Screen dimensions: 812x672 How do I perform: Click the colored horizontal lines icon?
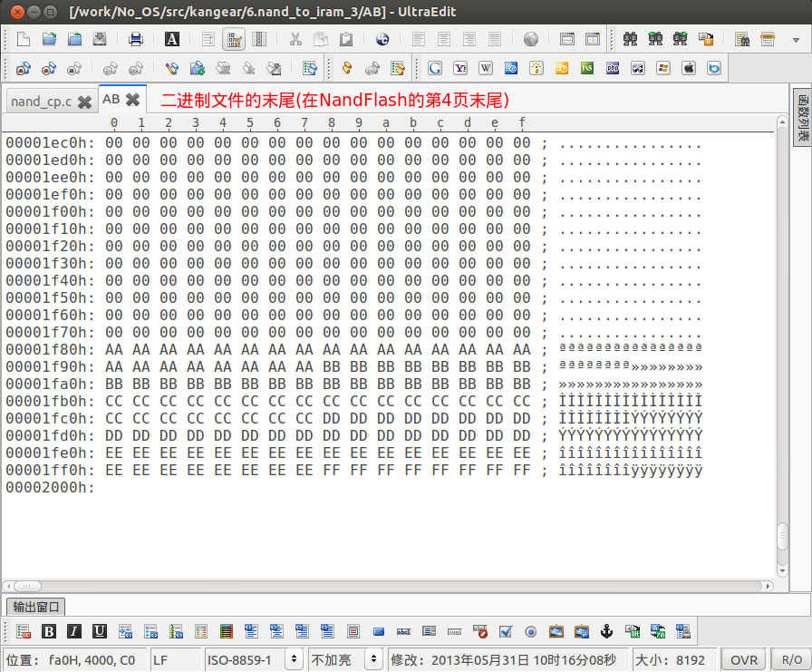point(227,631)
